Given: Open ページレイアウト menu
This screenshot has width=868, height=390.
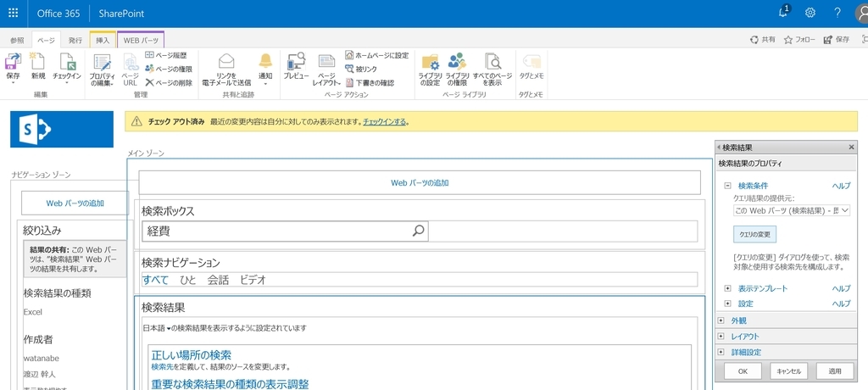Looking at the screenshot, I should tap(326, 70).
